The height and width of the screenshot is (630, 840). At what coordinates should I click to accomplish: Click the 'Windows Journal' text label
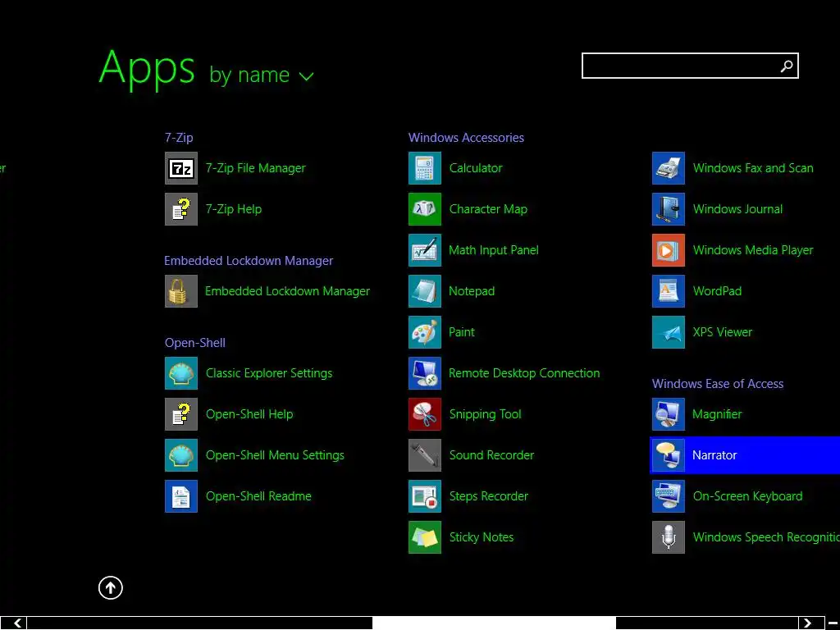click(737, 209)
